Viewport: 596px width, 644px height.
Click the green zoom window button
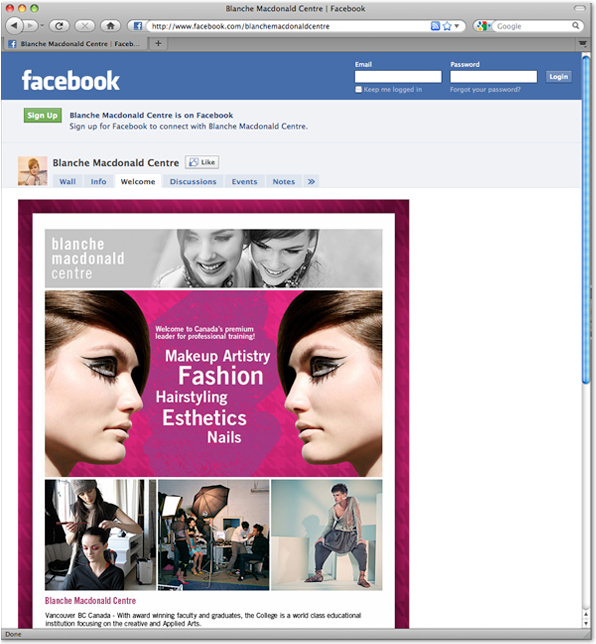pyautogui.click(x=35, y=8)
